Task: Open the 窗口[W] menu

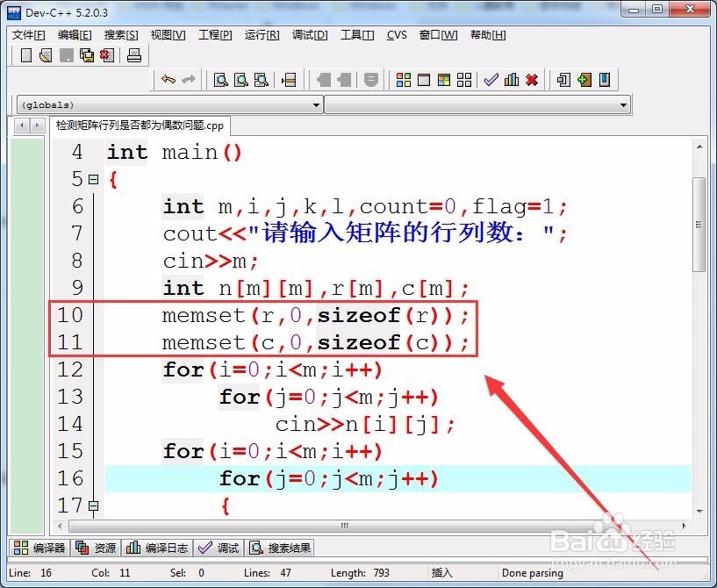Action: (x=438, y=35)
